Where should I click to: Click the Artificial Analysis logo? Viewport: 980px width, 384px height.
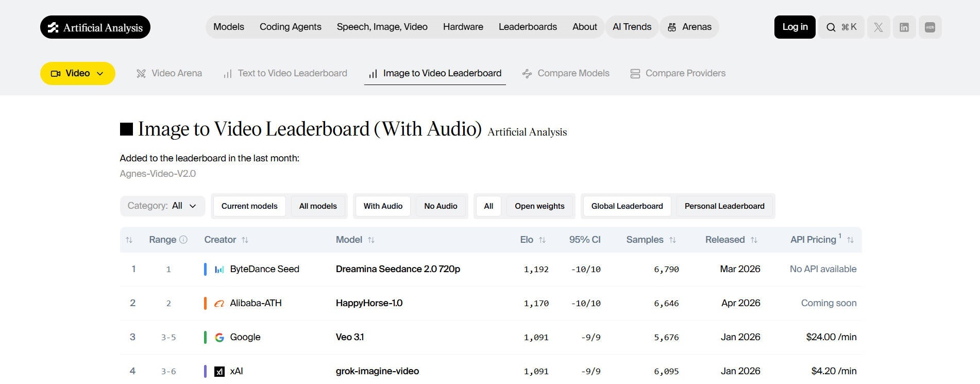[x=95, y=27]
